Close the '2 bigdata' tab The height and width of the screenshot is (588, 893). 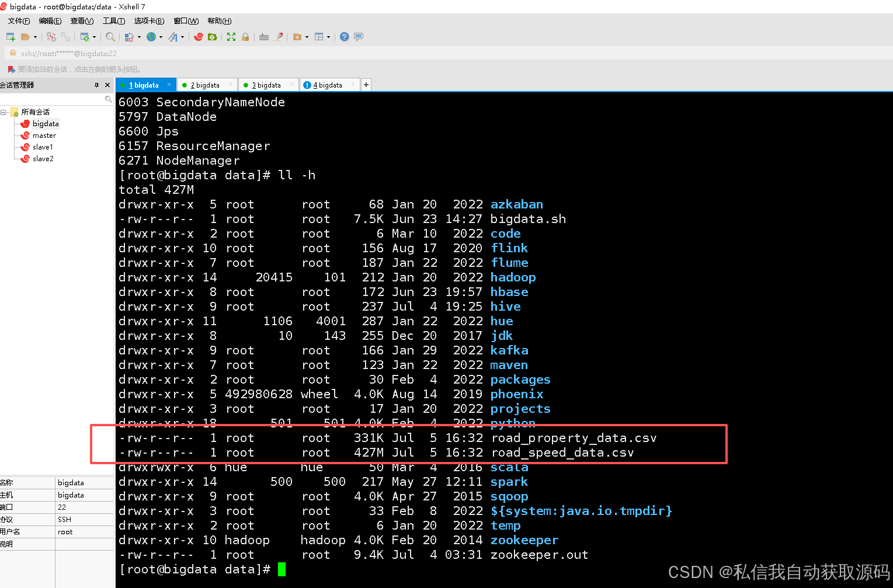click(231, 85)
